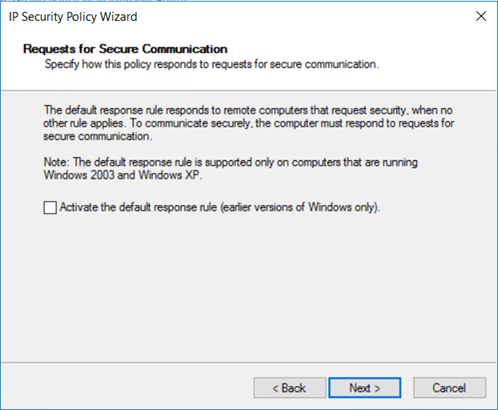Return to previous step with Back button
The width and height of the screenshot is (498, 410).
click(289, 388)
